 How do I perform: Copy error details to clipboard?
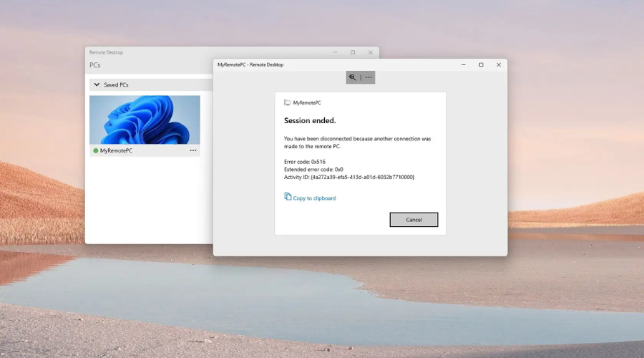[310, 198]
